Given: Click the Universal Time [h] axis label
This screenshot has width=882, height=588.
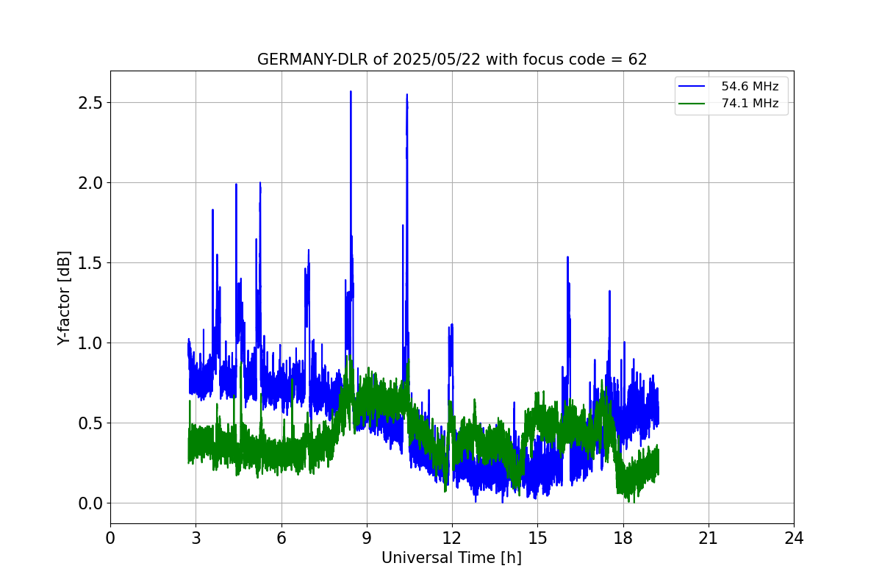Looking at the screenshot, I should click(451, 558).
